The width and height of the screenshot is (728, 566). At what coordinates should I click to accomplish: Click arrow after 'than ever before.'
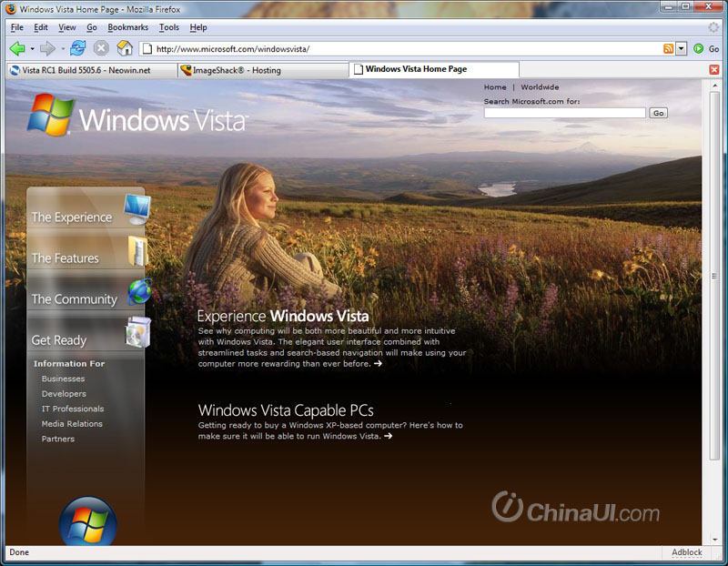point(378,364)
